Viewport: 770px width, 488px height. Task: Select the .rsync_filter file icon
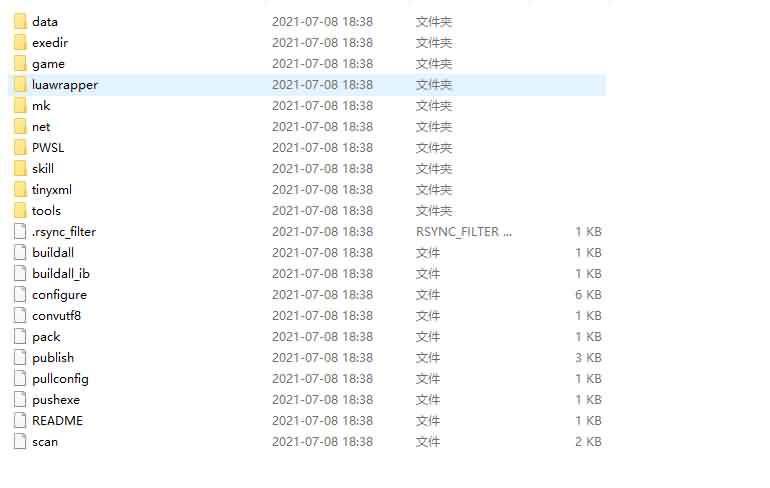pyautogui.click(x=20, y=232)
